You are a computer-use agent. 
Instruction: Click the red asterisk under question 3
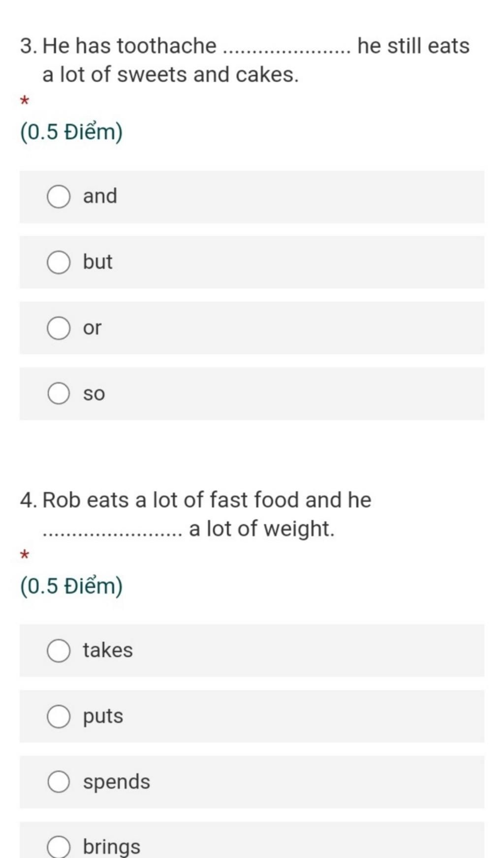tap(25, 102)
